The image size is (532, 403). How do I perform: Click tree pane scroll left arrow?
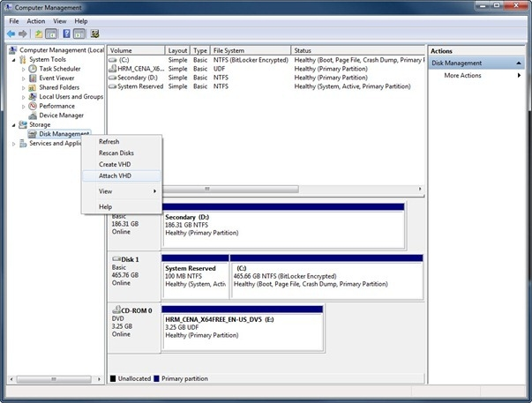11,379
